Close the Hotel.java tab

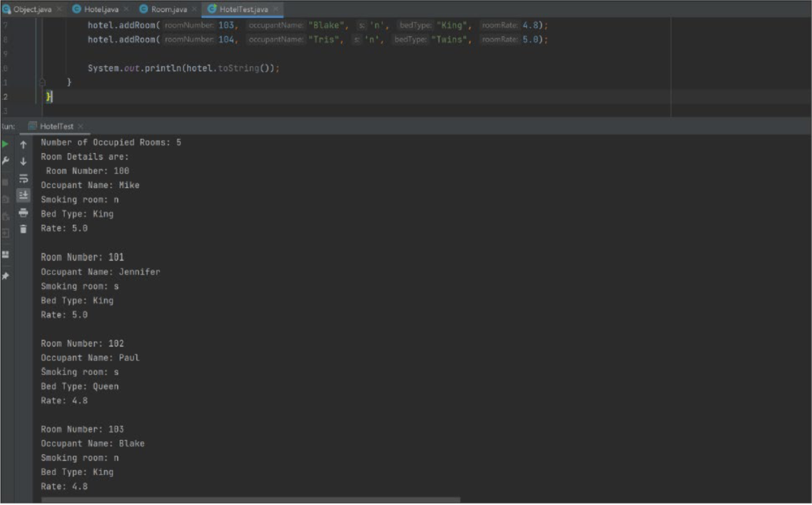click(x=126, y=9)
